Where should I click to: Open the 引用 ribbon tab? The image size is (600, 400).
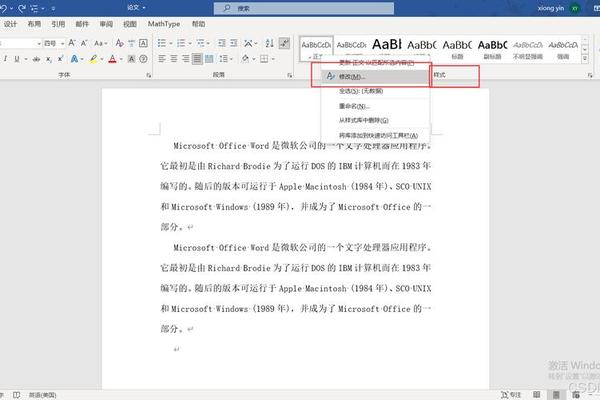58,24
